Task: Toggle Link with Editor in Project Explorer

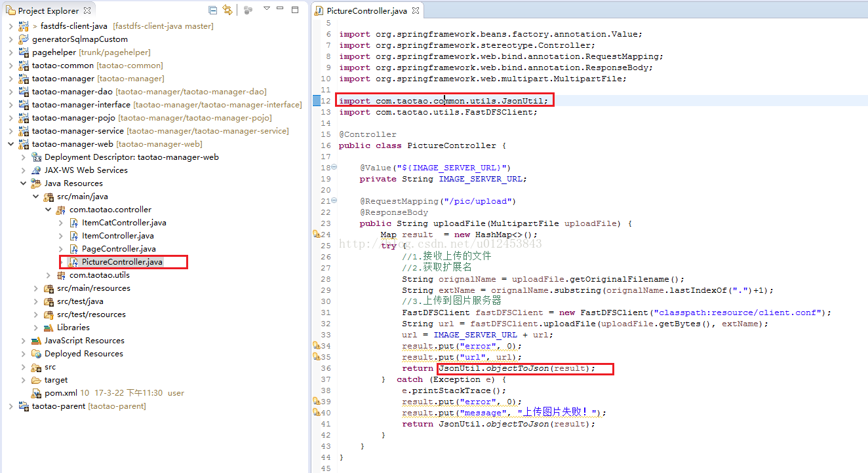Action: coord(227,10)
